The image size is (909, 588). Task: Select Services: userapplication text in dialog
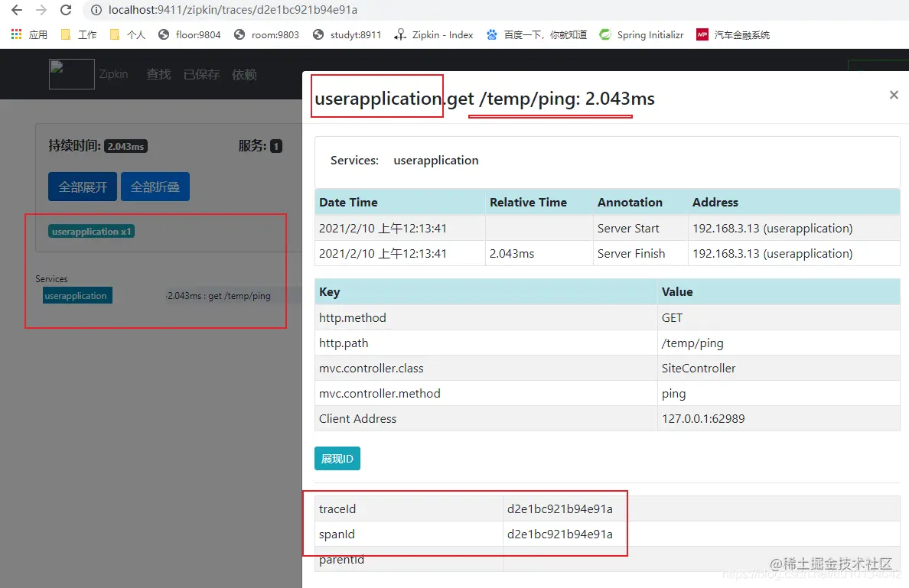pos(405,161)
